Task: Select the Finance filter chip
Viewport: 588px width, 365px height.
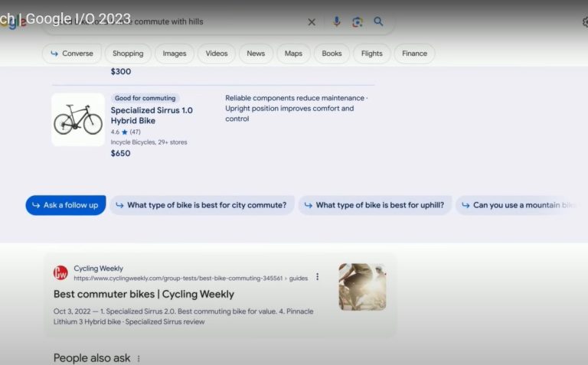Action: tap(414, 54)
